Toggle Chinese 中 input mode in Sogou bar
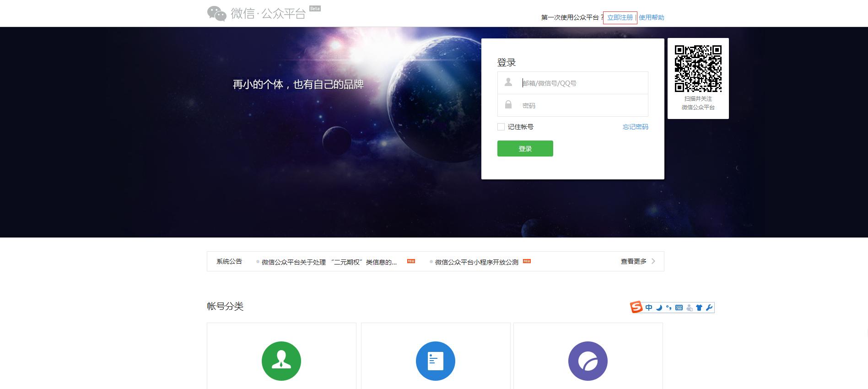868x389 pixels. point(649,308)
